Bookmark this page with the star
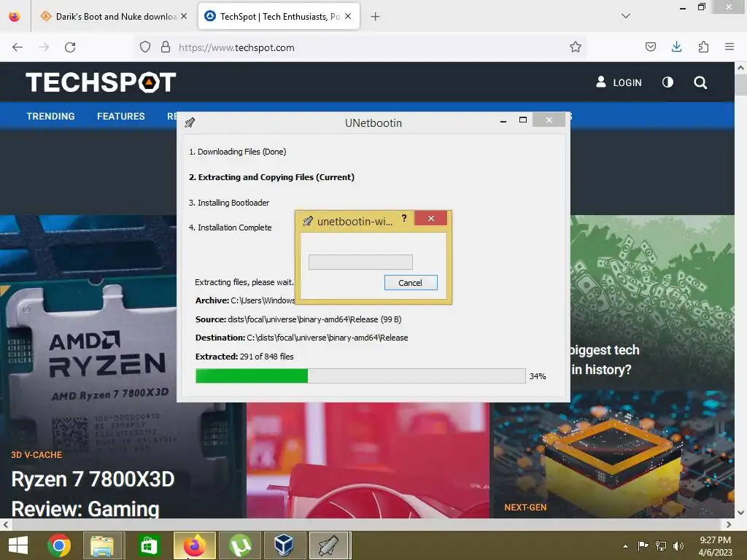This screenshot has width=747, height=560. pos(576,47)
